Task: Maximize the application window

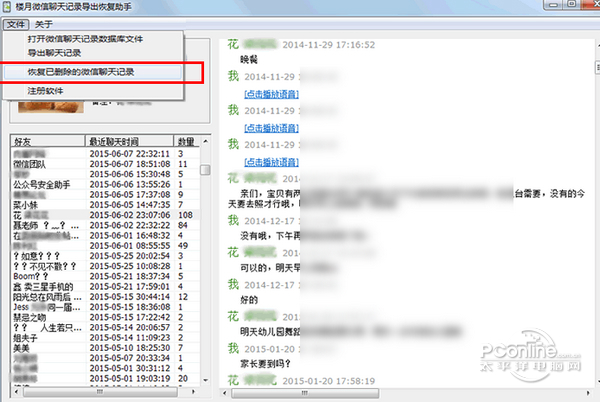Action: click(x=571, y=5)
